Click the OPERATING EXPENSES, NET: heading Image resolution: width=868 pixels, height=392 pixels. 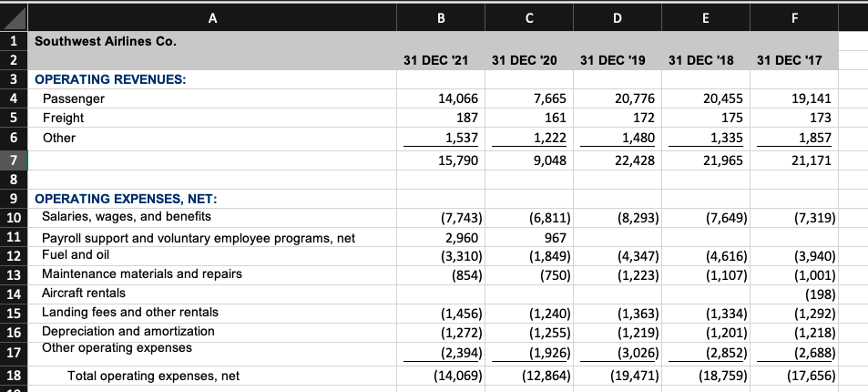tap(127, 199)
